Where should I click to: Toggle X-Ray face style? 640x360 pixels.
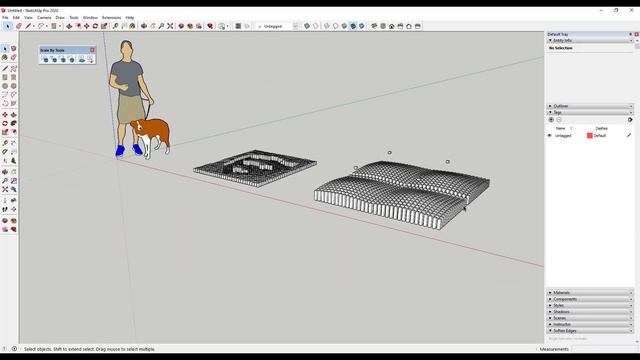pyautogui.click(x=307, y=26)
